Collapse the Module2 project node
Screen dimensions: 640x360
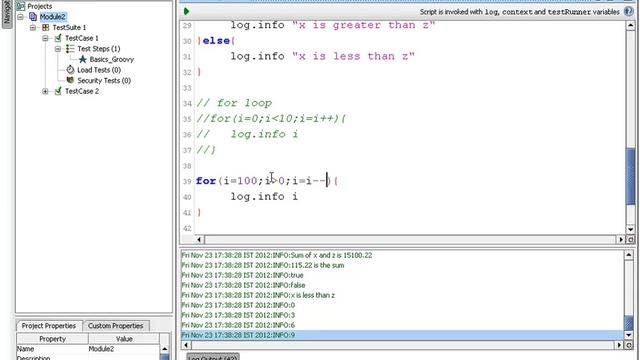pyautogui.click(x=20, y=17)
